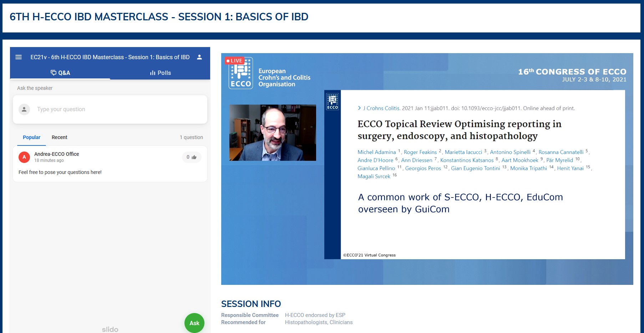Click author Rosanna Cannatelli
This screenshot has height=333, width=644.
[x=561, y=152]
